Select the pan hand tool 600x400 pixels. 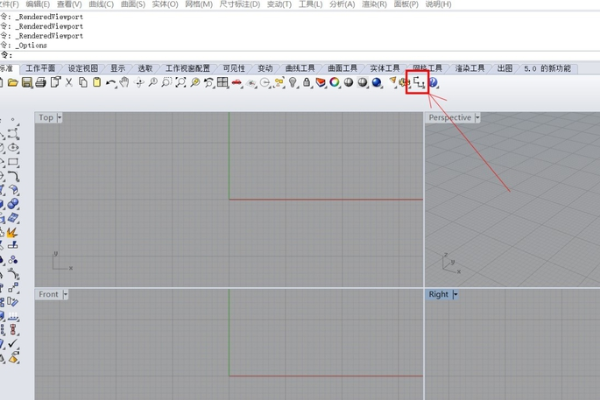(124, 83)
